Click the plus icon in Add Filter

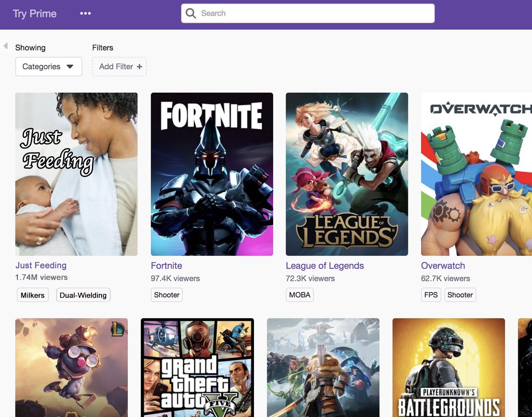pos(139,66)
